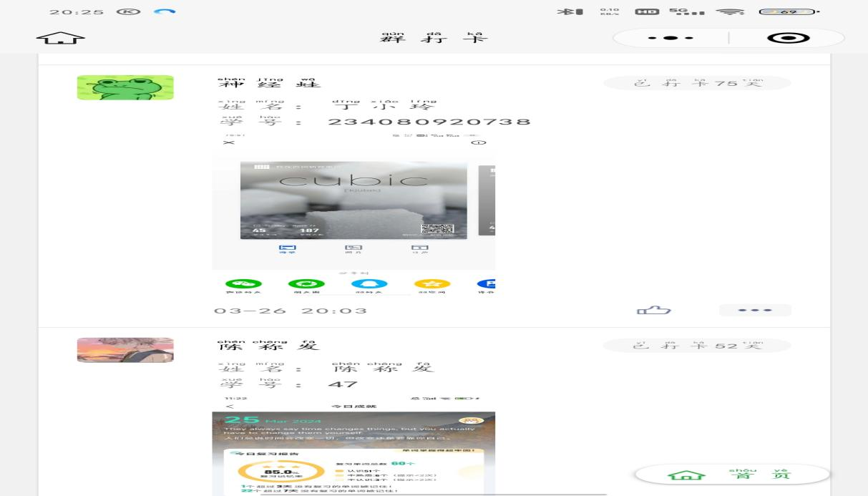Tap the name text 丁小玲
The width and height of the screenshot is (868, 496).
tap(384, 105)
